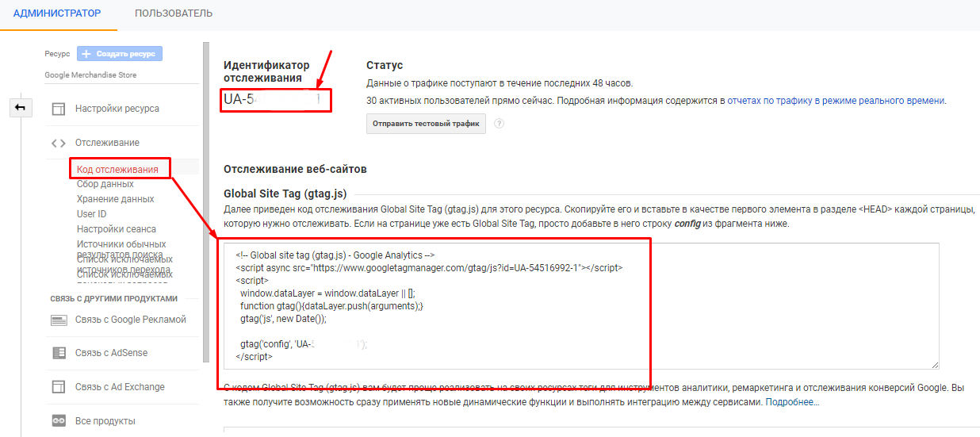Open Настройки ресурса
Image resolution: width=980 pixels, height=437 pixels.
(x=117, y=109)
